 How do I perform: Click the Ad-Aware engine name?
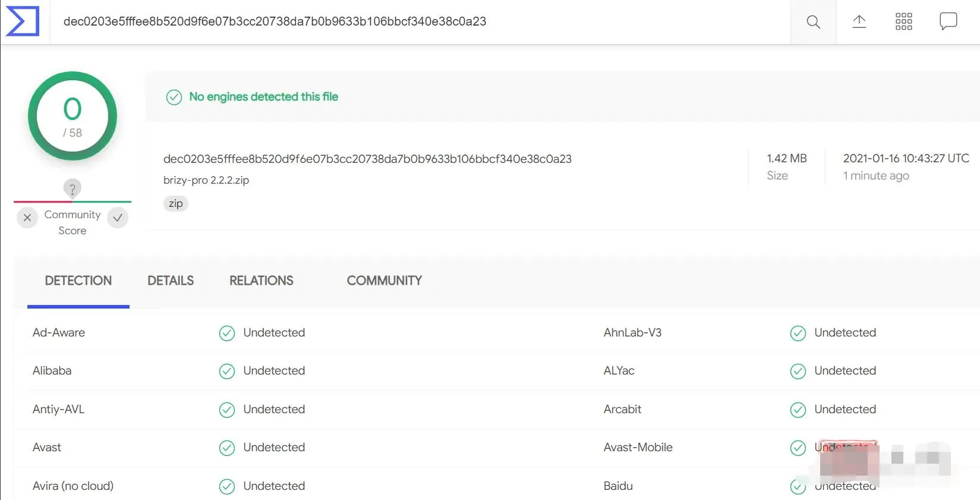click(x=59, y=333)
